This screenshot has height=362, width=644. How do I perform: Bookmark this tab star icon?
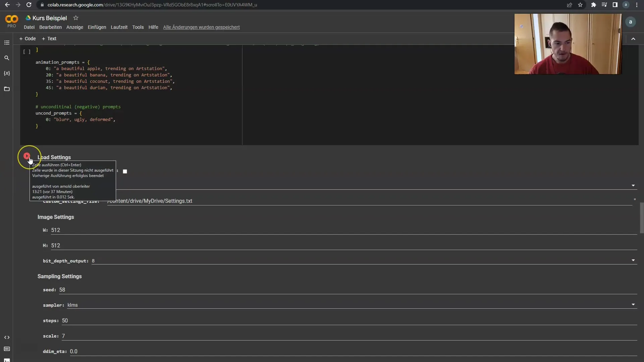click(x=580, y=5)
